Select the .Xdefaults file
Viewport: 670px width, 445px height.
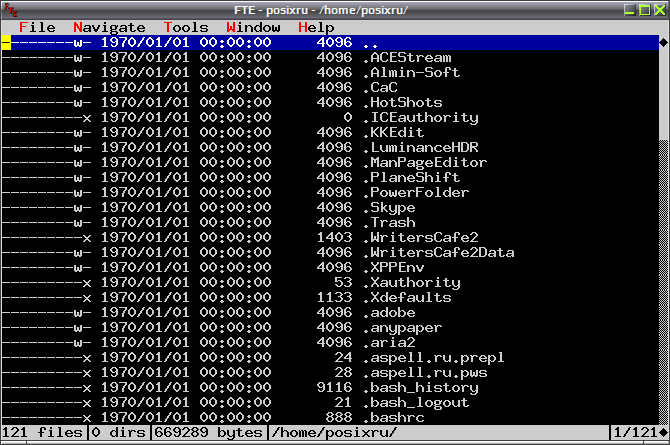tap(330, 297)
